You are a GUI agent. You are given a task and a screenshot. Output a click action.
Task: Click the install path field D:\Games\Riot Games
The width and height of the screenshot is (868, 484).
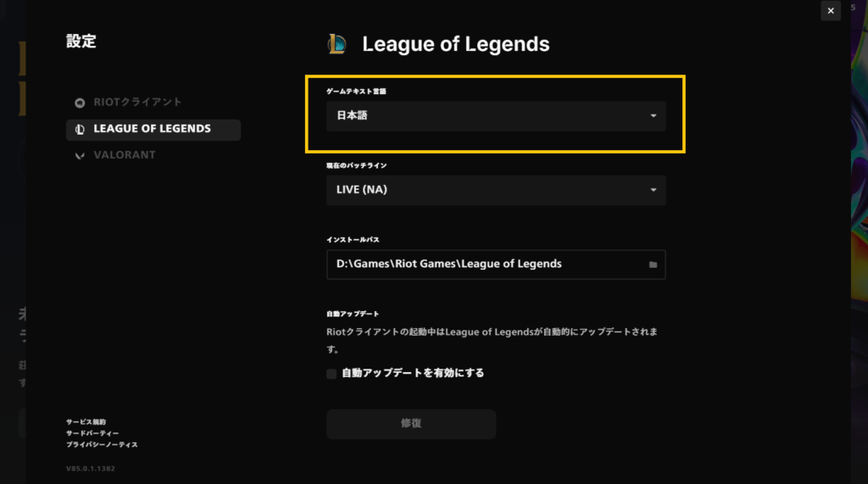496,264
